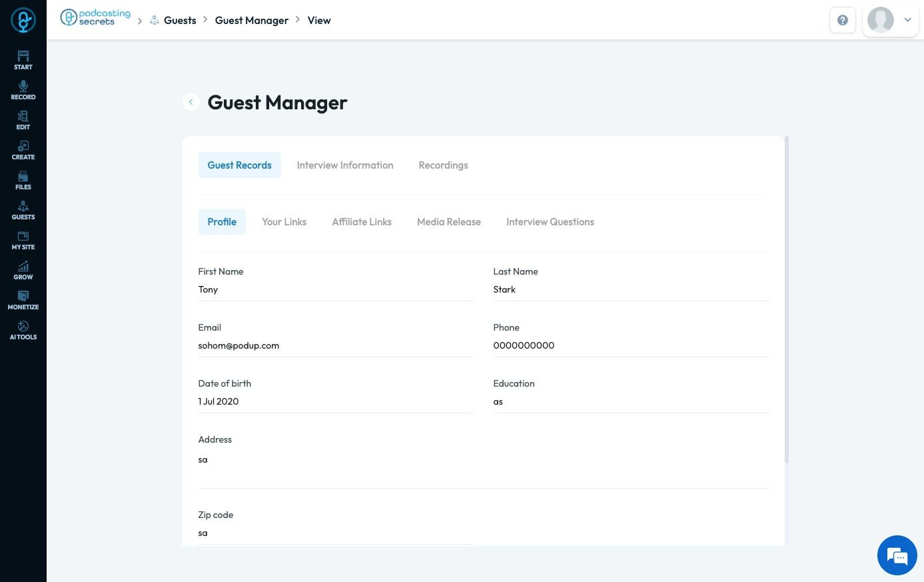Click the Guest Manager breadcrumb link

pos(252,21)
